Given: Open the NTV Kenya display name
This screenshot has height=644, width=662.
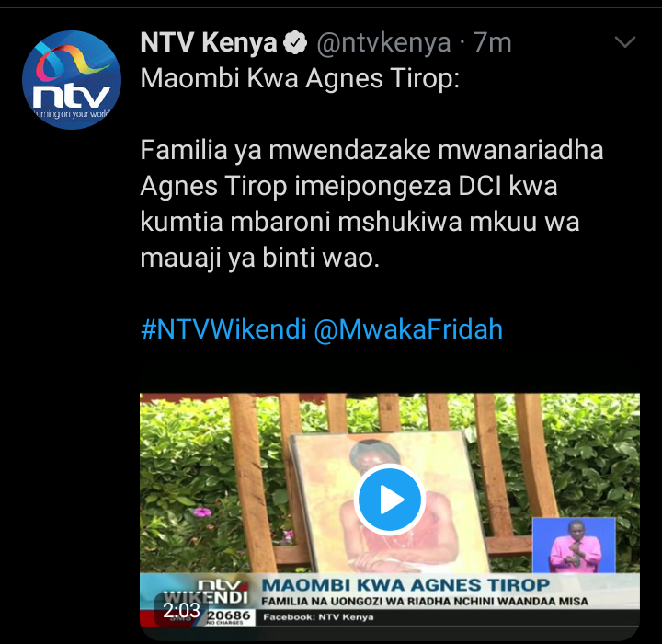Looking at the screenshot, I should (209, 42).
